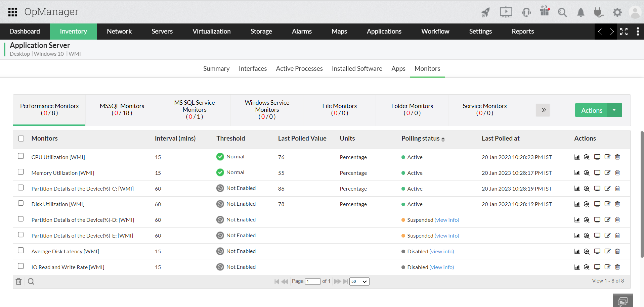Expand more monitor categories with double chevron
Image resolution: width=644 pixels, height=307 pixels.
pyautogui.click(x=543, y=110)
